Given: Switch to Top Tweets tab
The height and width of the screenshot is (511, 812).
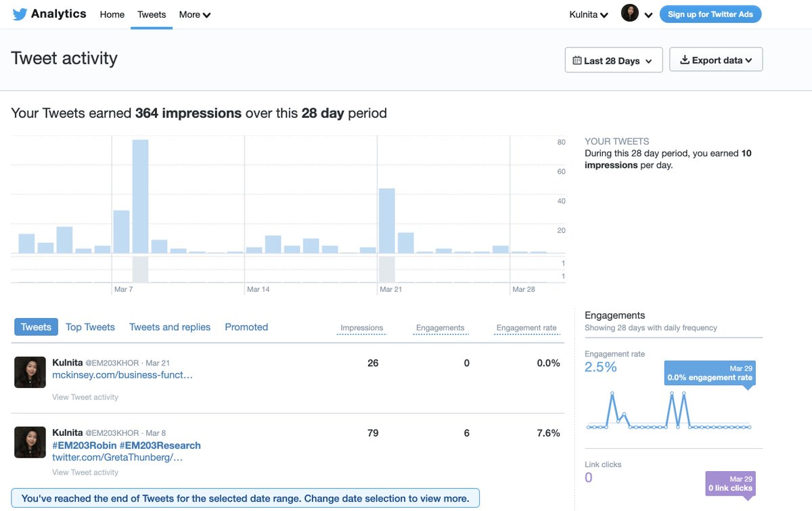Looking at the screenshot, I should click(x=90, y=327).
